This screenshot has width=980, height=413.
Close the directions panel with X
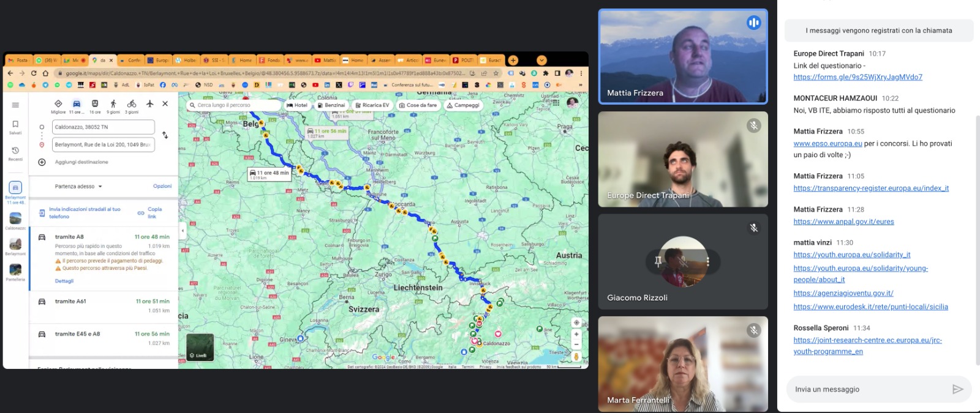(165, 104)
